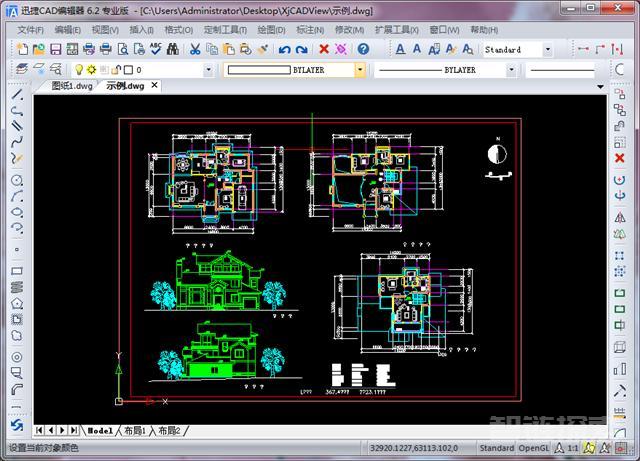Switch to the 图纸1.dwg tab
The height and width of the screenshot is (461, 640).
tap(72, 86)
